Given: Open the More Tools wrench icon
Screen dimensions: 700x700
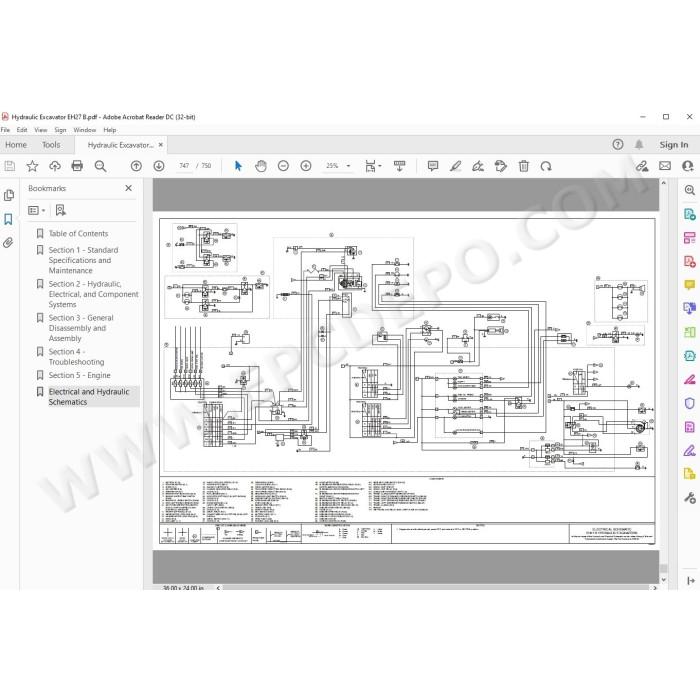Looking at the screenshot, I should click(x=690, y=498).
